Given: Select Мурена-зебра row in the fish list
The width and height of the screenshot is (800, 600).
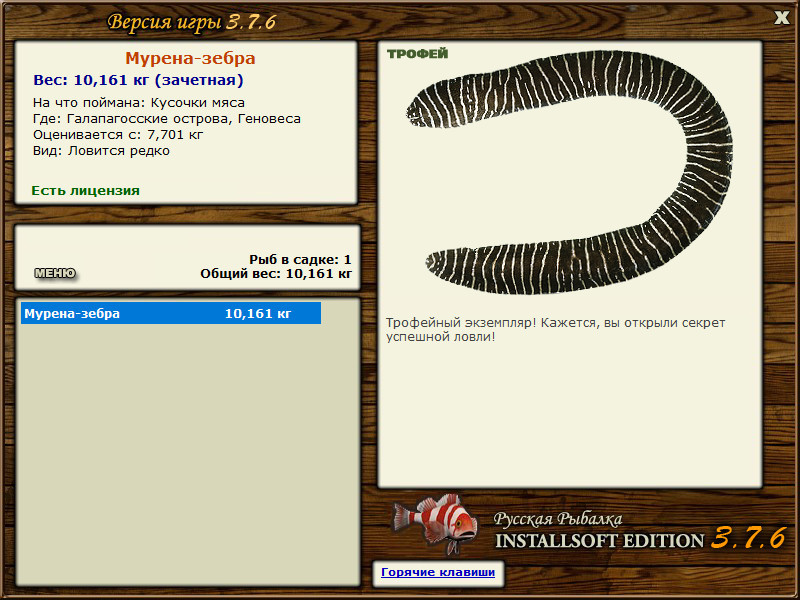Looking at the screenshot, I should pos(171,313).
